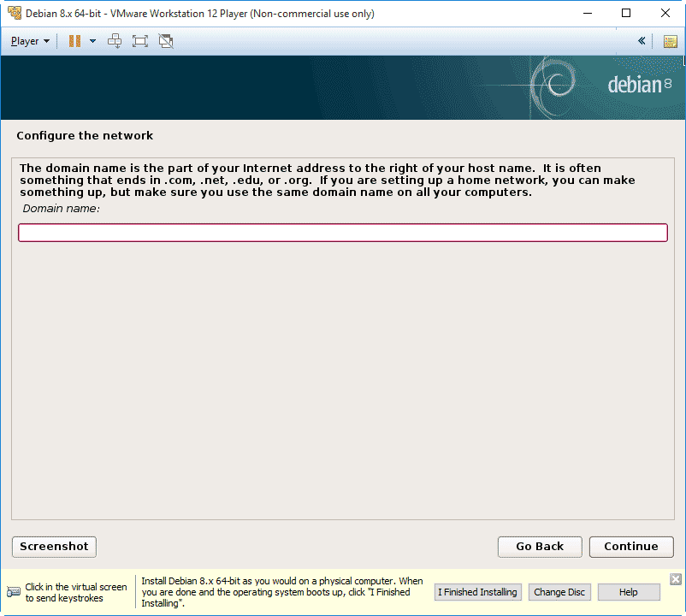Click the Unity mode toolbar icon
This screenshot has height=616, width=686.
coord(166,41)
